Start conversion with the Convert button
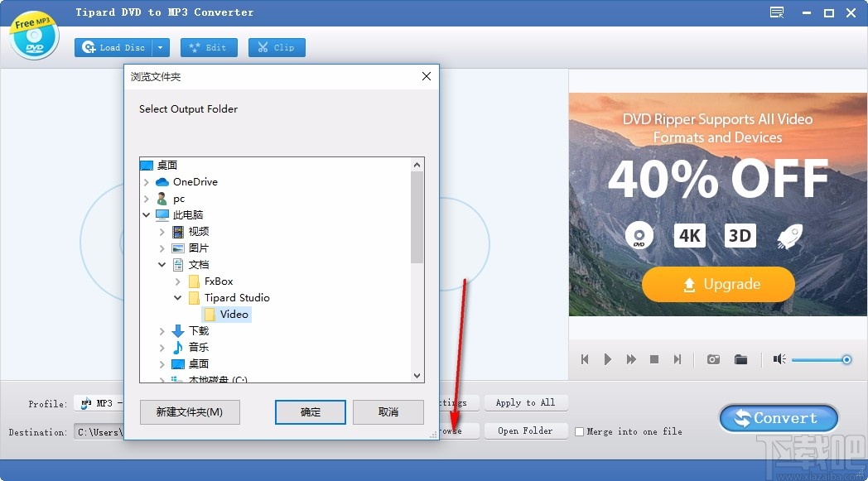The width and height of the screenshot is (868, 481). click(777, 418)
